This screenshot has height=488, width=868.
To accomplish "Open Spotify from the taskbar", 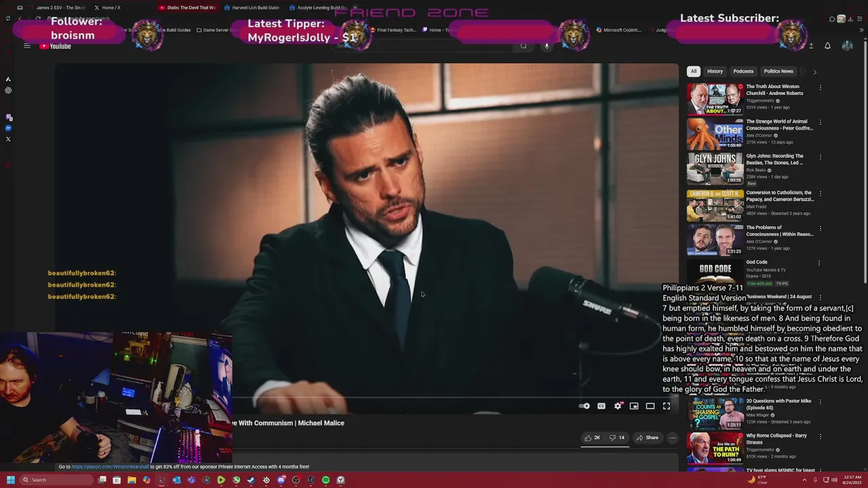I will click(x=325, y=480).
